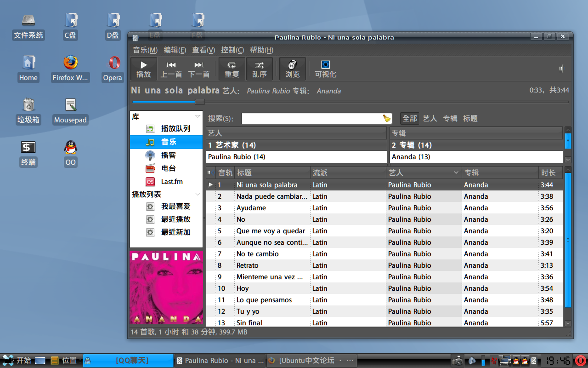Click the Ananda album cover art

[x=166, y=287]
